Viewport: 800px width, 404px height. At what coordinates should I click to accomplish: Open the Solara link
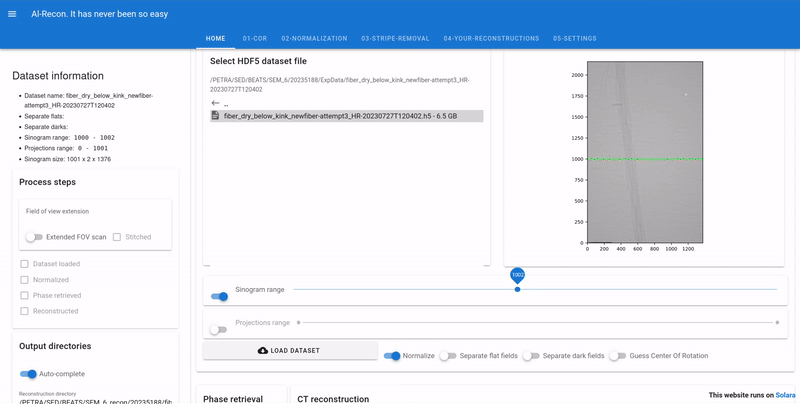click(785, 395)
